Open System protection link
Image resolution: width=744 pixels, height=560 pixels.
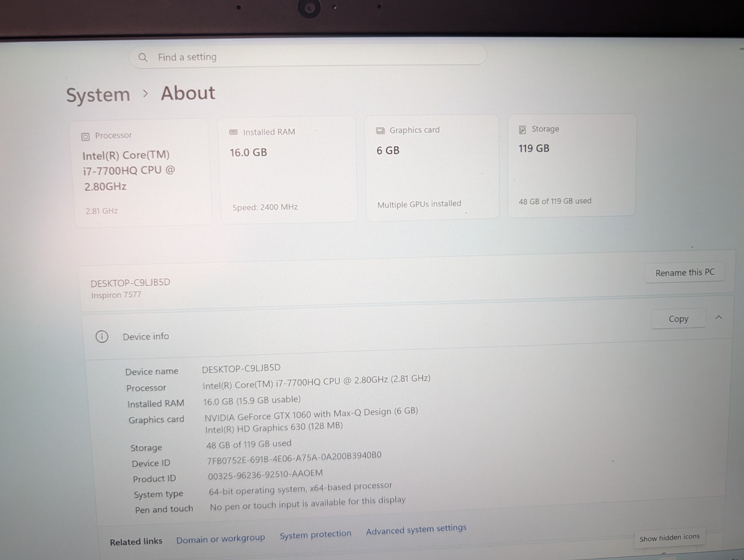click(315, 534)
